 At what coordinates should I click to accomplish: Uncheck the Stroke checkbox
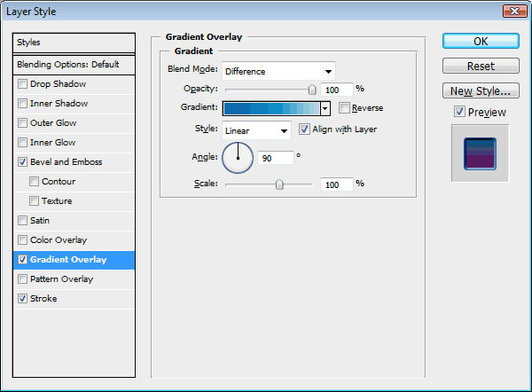click(22, 299)
